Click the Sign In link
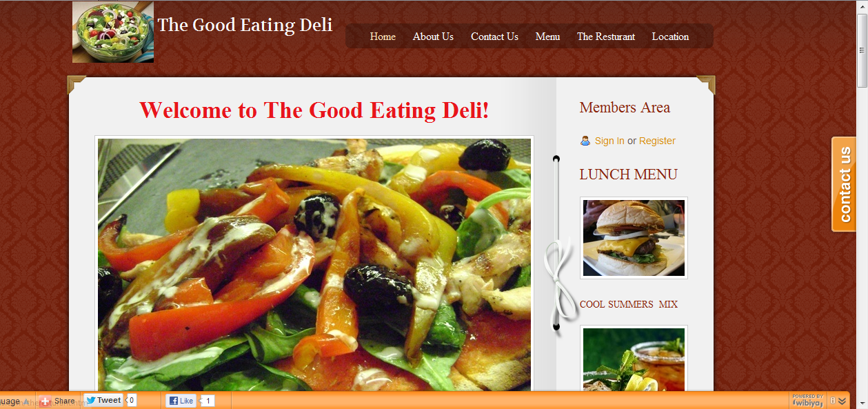 (609, 141)
